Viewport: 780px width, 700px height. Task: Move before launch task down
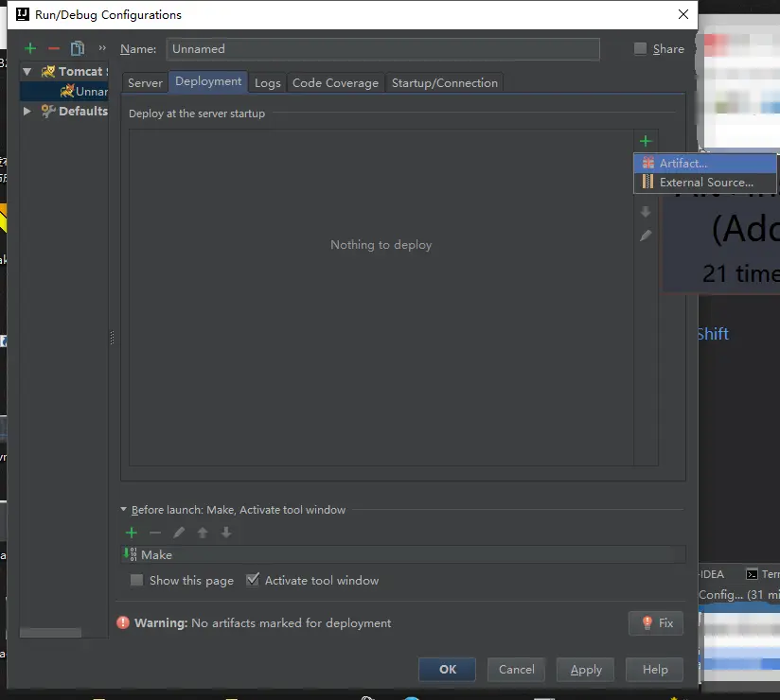[226, 533]
